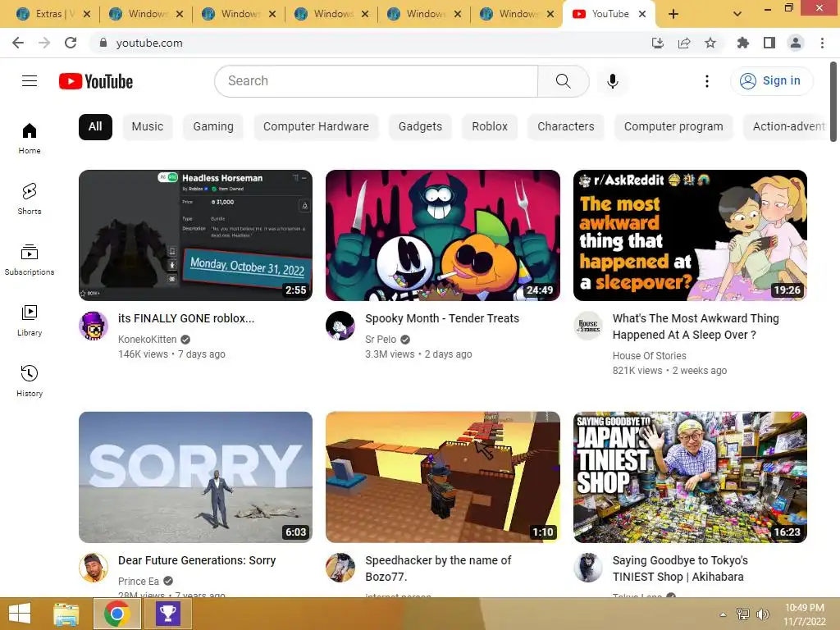The image size is (840, 630).
Task: Open House Of Stories channel avatar
Action: pos(588,326)
